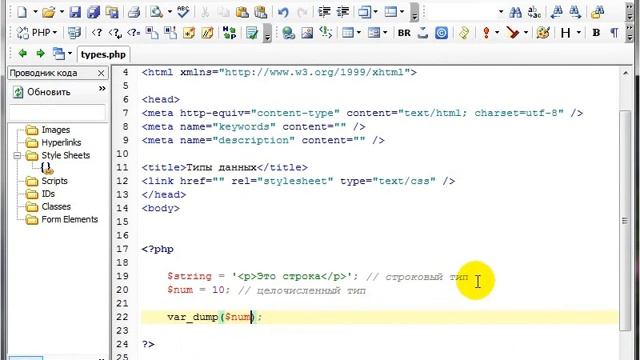Click the editor vertical scrollbar thumb
This screenshot has height=360, width=640.
pos(625,220)
